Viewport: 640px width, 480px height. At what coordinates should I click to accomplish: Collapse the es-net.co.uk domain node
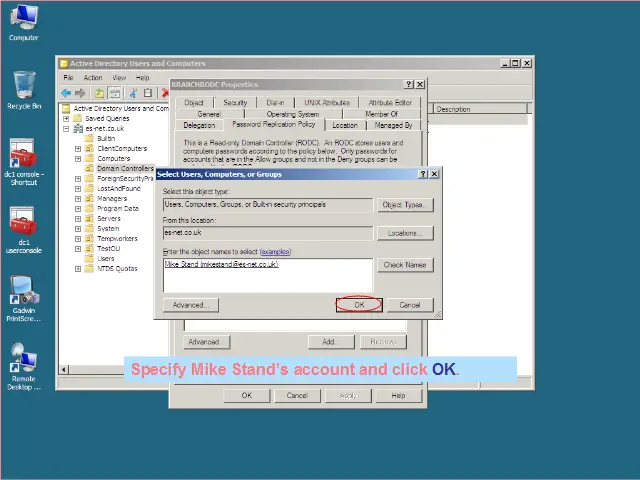(x=66, y=128)
